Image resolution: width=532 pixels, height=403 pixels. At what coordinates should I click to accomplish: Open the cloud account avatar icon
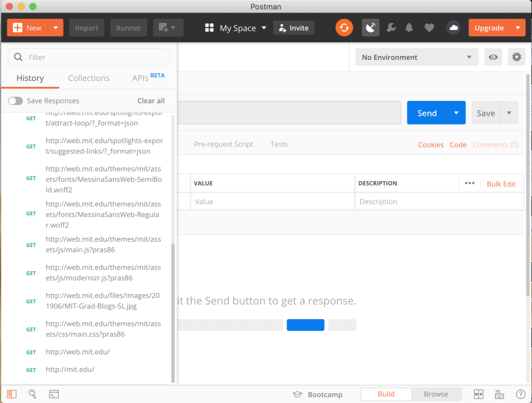(453, 28)
